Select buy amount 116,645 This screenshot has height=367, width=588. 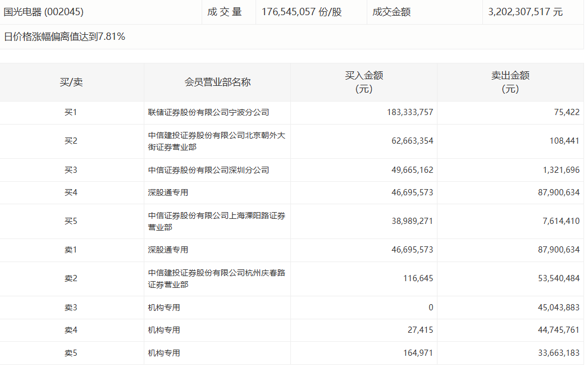click(x=418, y=278)
